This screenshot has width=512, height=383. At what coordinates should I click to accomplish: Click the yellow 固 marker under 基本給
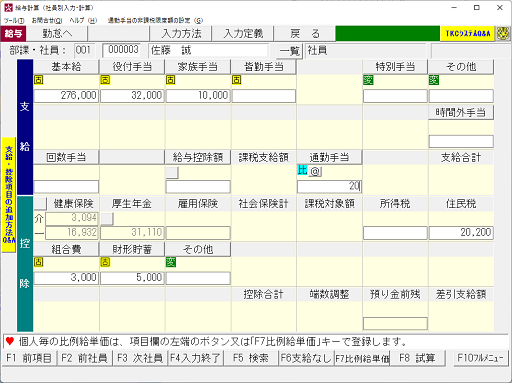pyautogui.click(x=39, y=80)
